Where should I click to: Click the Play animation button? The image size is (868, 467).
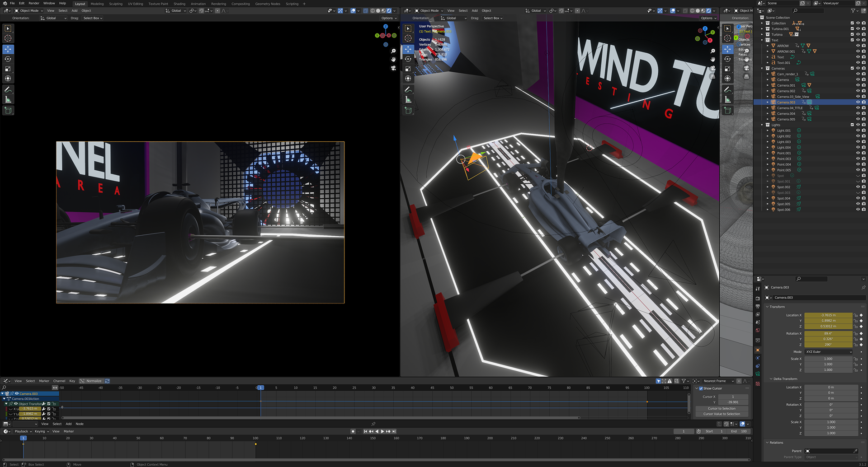382,431
